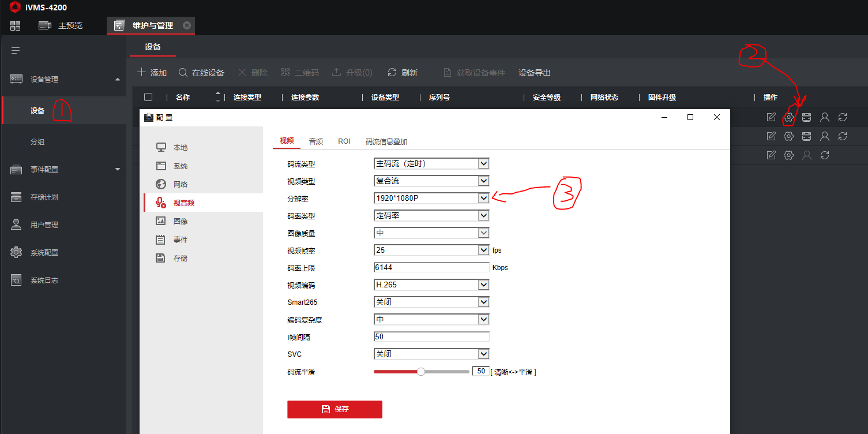Click the 存储计划 sidebar icon
868x434 pixels.
coord(16,197)
